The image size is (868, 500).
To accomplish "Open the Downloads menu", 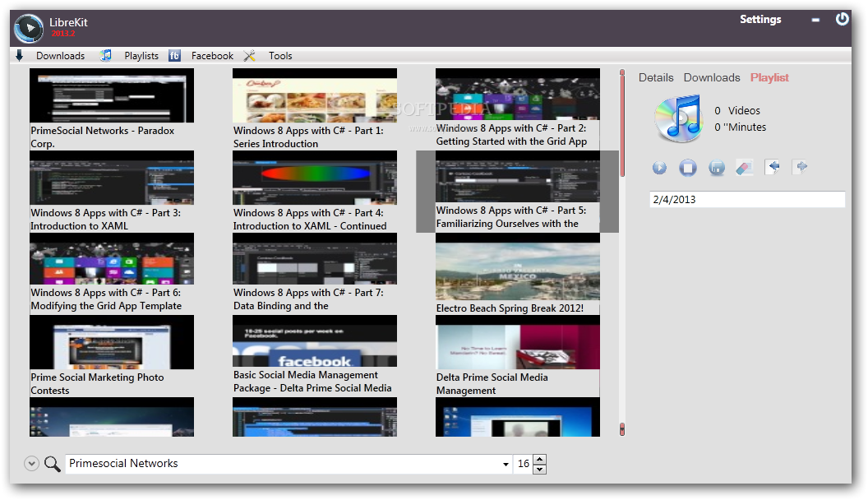I will tap(60, 55).
